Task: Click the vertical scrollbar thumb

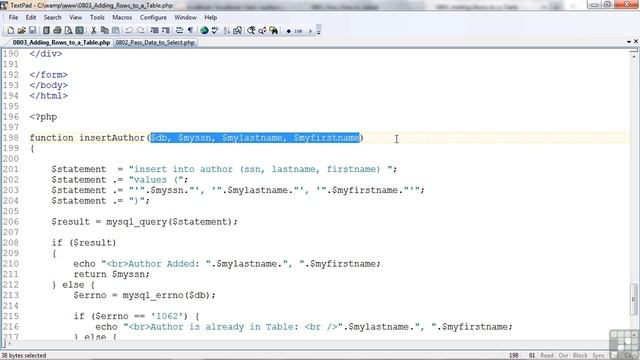Action: tap(634, 300)
